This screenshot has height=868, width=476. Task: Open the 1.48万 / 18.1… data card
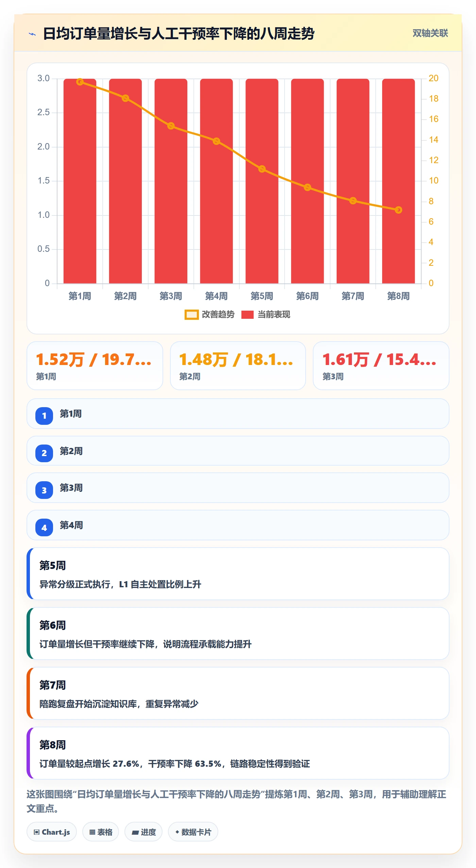pos(238,366)
